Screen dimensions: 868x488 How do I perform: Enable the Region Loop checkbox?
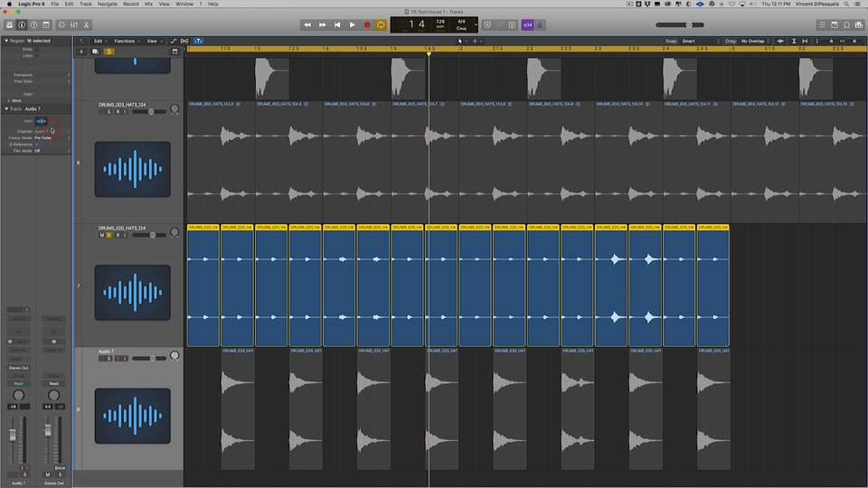(36, 55)
